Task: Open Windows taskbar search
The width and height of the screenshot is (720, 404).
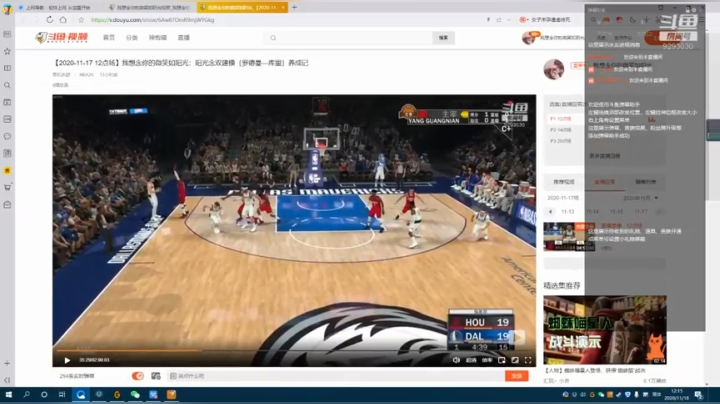Action: pos(26,395)
